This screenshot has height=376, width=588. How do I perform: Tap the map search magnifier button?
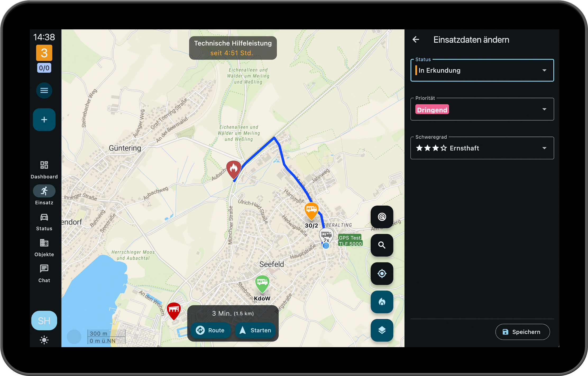382,245
